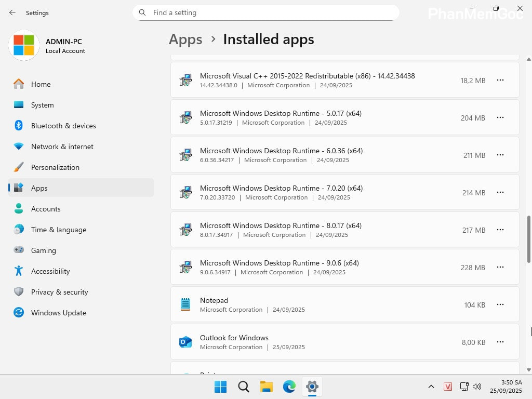Open File Explorer from taskbar
The image size is (532, 399).
[267, 387]
